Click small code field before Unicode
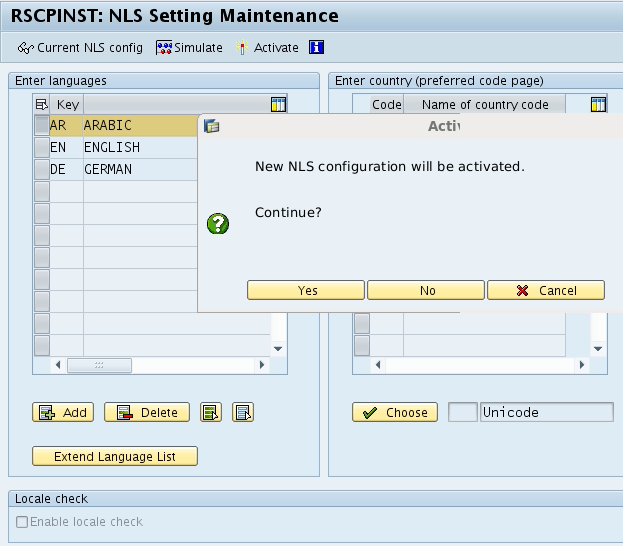Viewport: 623px width, 546px height. 463,412
